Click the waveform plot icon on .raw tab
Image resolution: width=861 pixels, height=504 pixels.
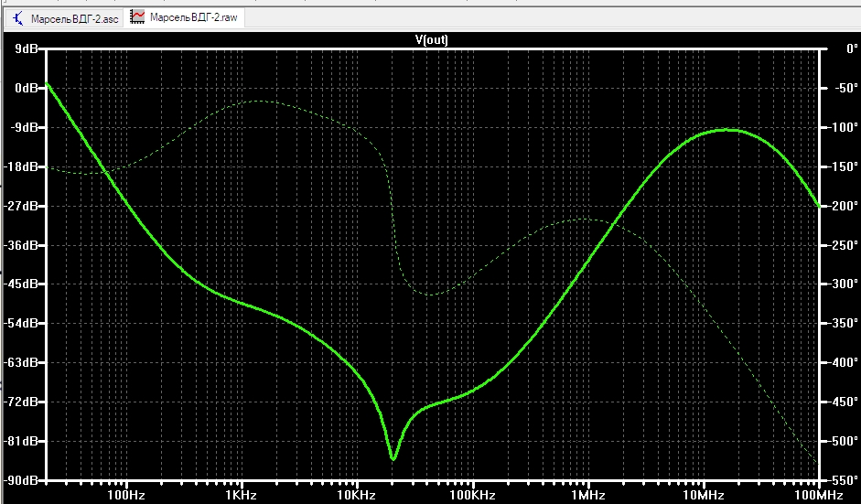click(137, 17)
